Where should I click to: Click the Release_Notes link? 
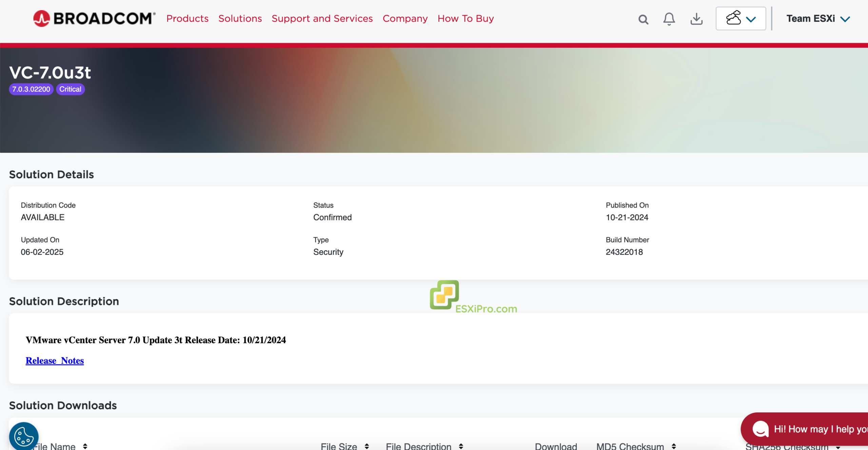(x=55, y=361)
